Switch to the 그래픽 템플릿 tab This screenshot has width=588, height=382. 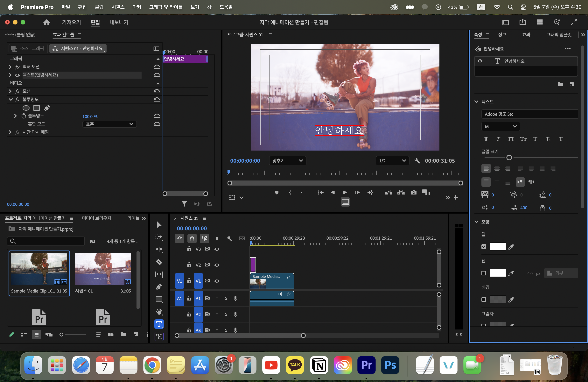click(x=559, y=35)
